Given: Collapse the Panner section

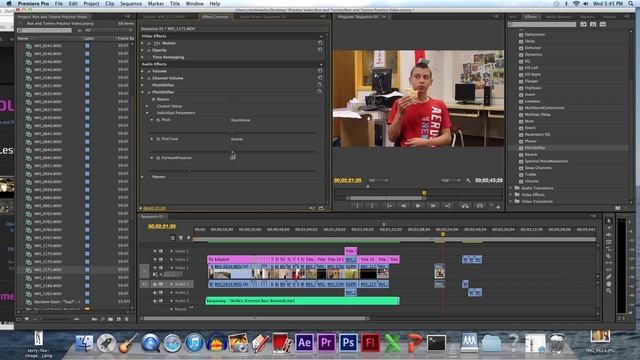Looking at the screenshot, I should (143, 177).
